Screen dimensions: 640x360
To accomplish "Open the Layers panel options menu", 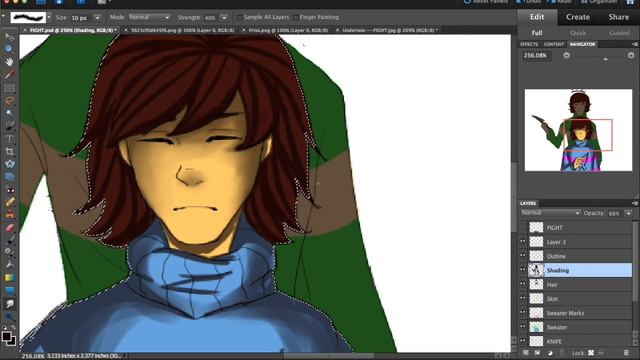I will click(x=634, y=203).
